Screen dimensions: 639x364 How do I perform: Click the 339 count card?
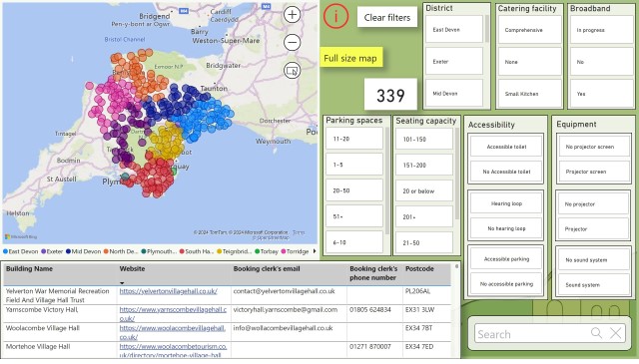click(390, 95)
